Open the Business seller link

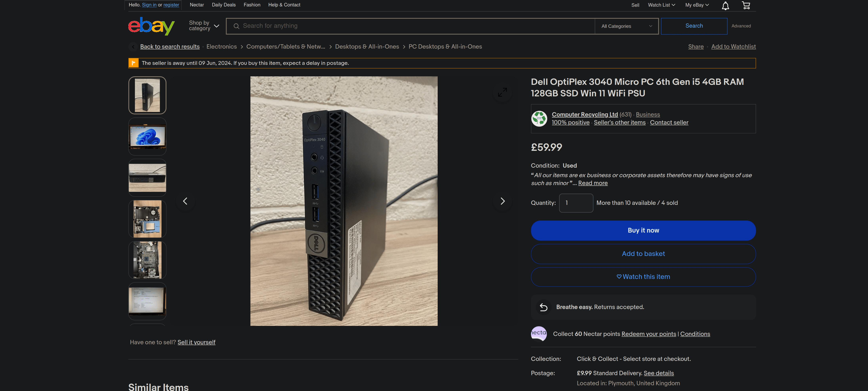click(x=648, y=114)
